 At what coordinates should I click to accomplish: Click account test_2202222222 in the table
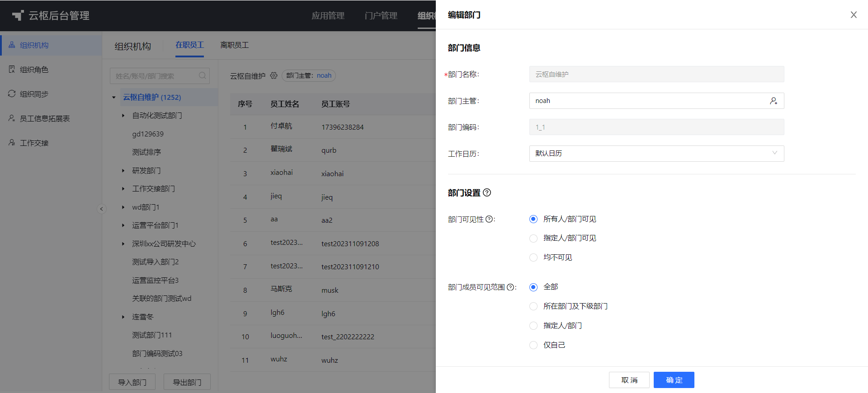[348, 337]
